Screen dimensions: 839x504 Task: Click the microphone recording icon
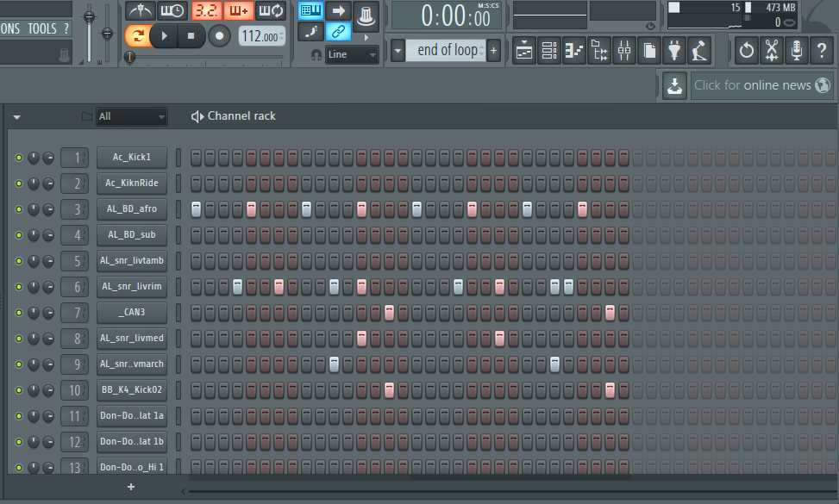pyautogui.click(x=797, y=50)
